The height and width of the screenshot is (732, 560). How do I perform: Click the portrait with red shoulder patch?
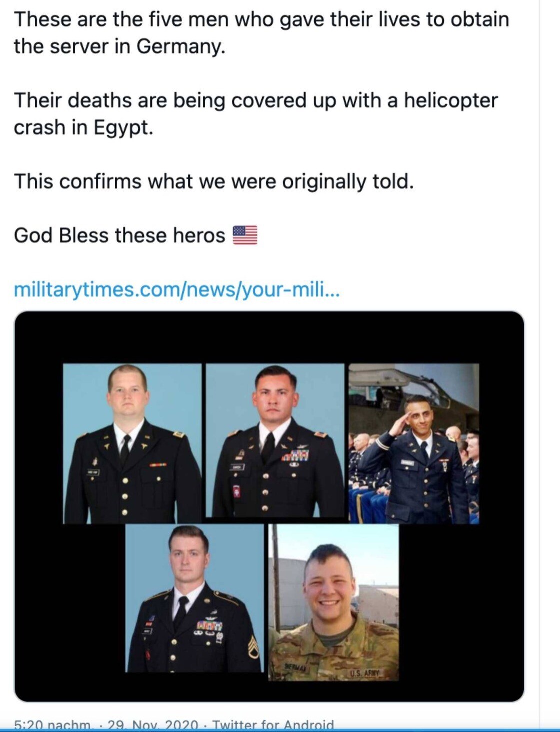click(x=275, y=440)
